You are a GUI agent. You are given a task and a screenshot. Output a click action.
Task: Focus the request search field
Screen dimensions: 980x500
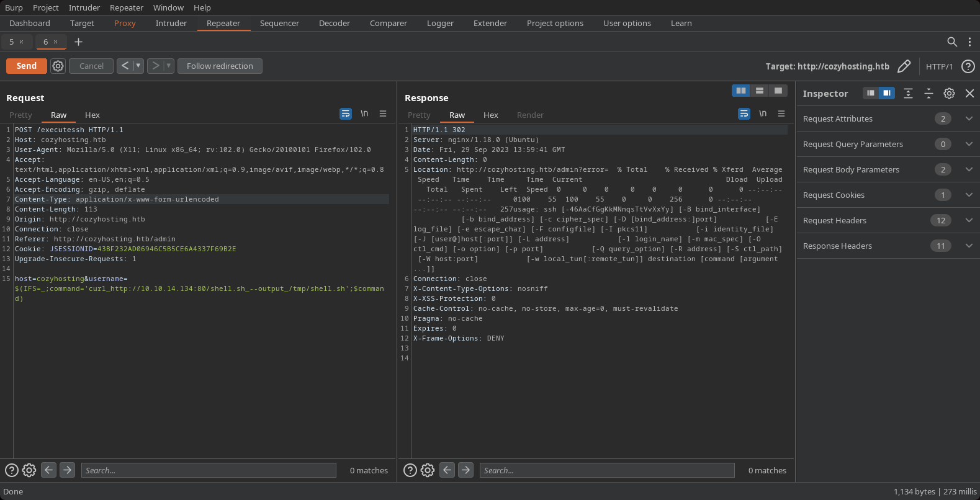pyautogui.click(x=209, y=470)
